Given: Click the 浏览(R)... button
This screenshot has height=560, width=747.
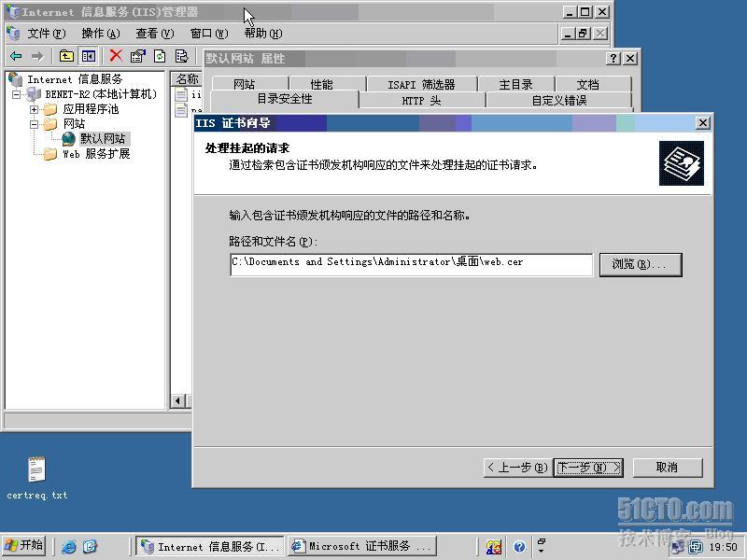Looking at the screenshot, I should pos(641,264).
